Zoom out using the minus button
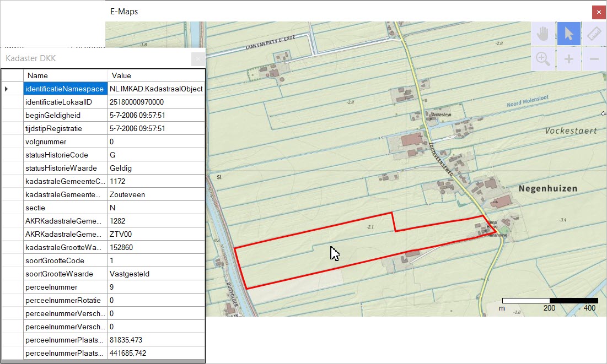 pos(594,59)
